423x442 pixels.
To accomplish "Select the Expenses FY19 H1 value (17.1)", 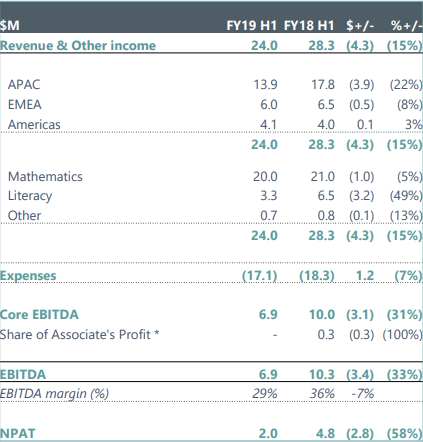I will coord(260,276).
